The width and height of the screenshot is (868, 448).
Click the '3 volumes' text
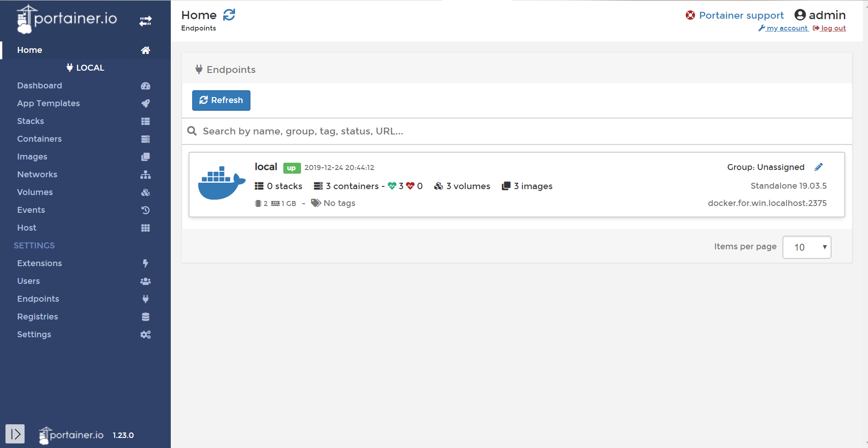(468, 186)
